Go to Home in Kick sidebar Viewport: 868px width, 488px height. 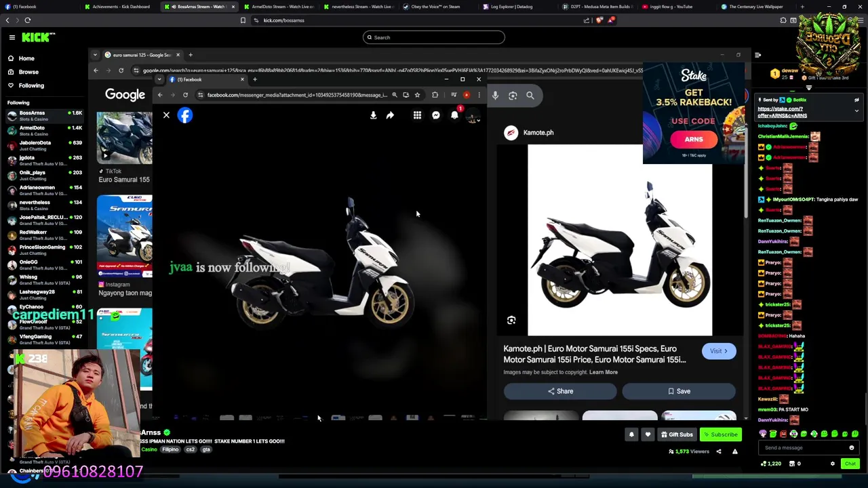[26, 58]
